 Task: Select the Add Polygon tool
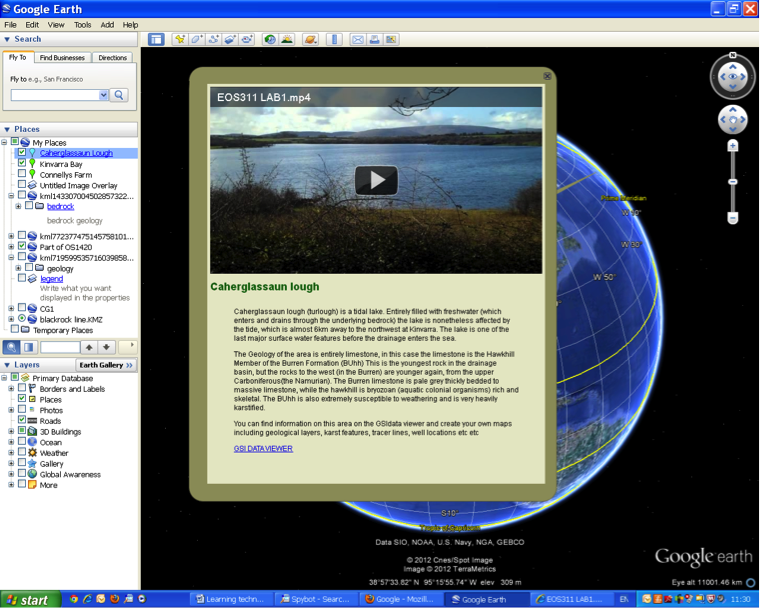point(197,40)
